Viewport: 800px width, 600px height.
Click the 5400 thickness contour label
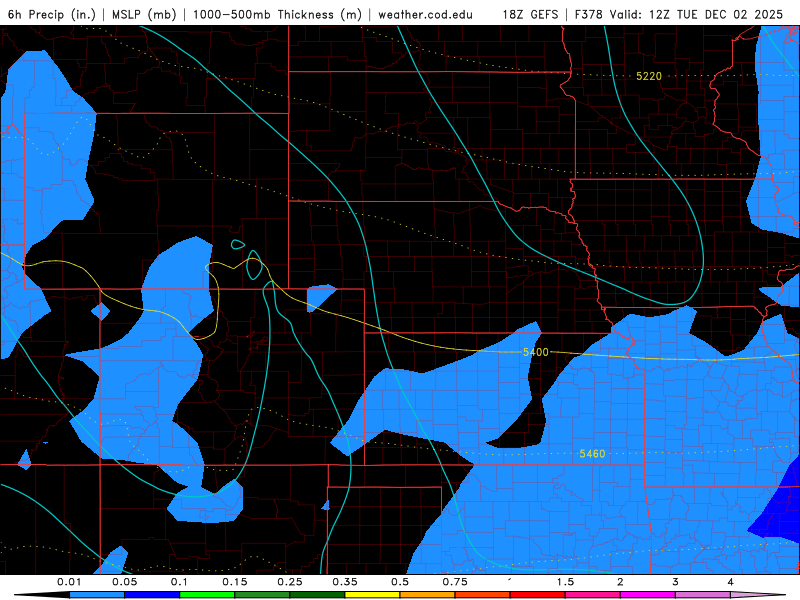536,352
